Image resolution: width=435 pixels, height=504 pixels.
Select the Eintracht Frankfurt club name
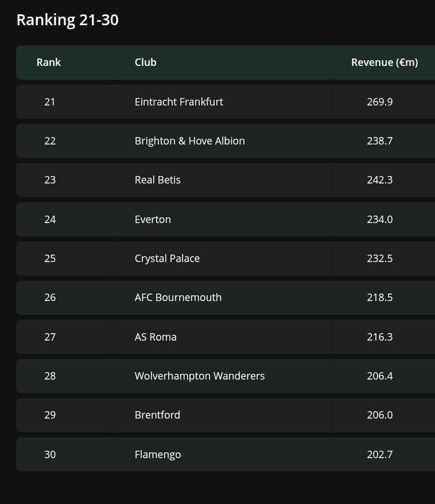click(x=179, y=102)
